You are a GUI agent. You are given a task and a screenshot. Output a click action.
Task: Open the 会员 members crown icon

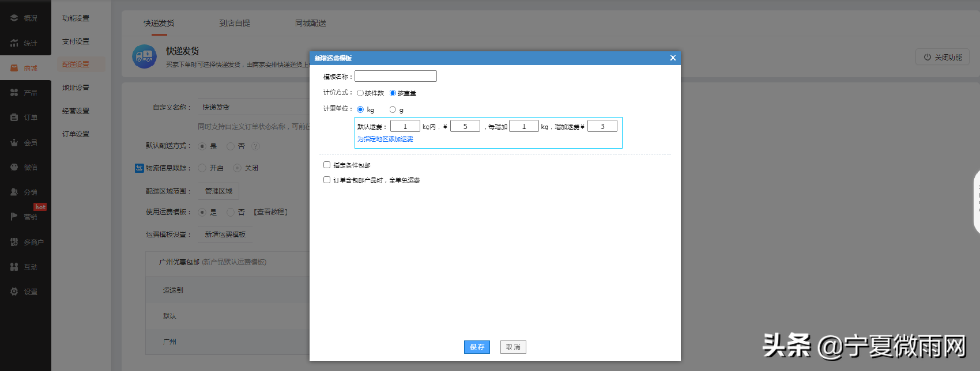click(14, 142)
